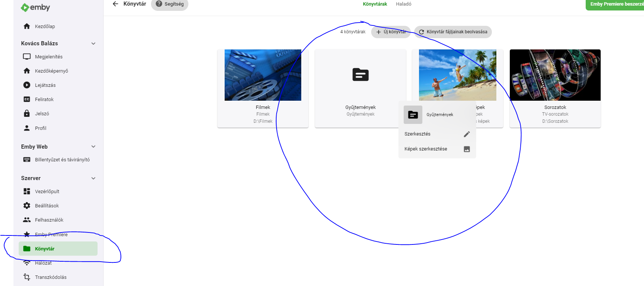Click the Jelszó lock icon
This screenshot has width=644, height=286.
coord(27,113)
